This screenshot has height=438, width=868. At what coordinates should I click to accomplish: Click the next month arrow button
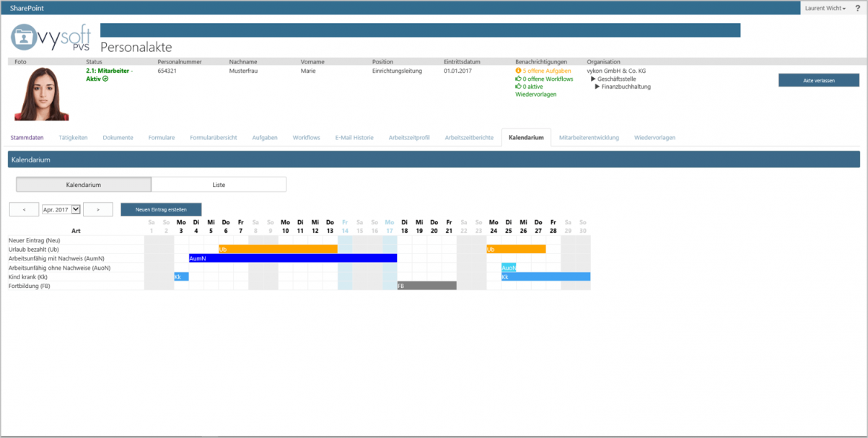[x=97, y=209]
